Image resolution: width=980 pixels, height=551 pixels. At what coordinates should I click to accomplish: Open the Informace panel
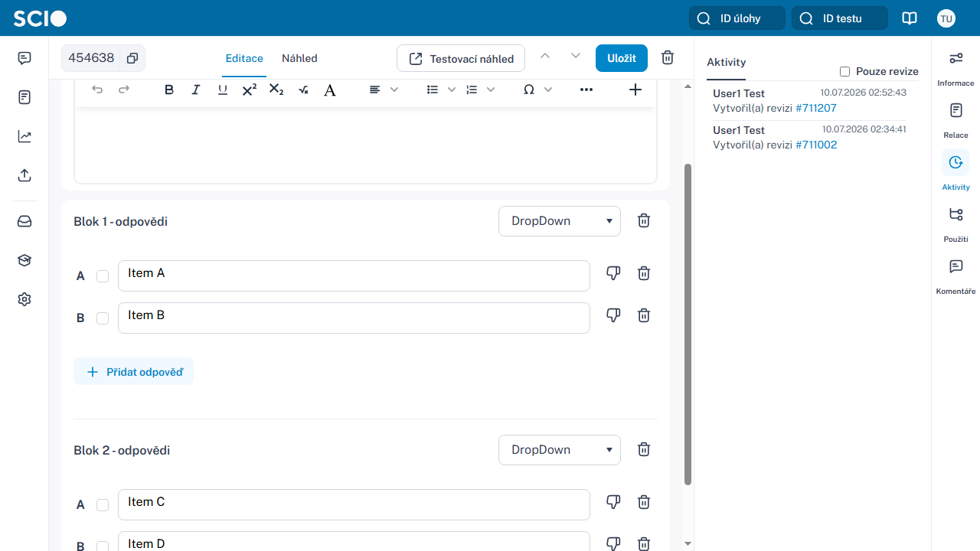(x=955, y=68)
